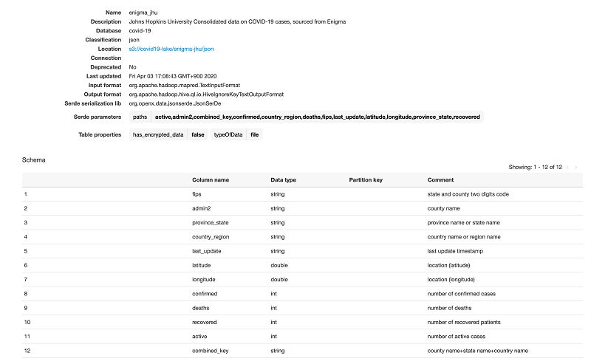Click the json classification value

point(134,40)
